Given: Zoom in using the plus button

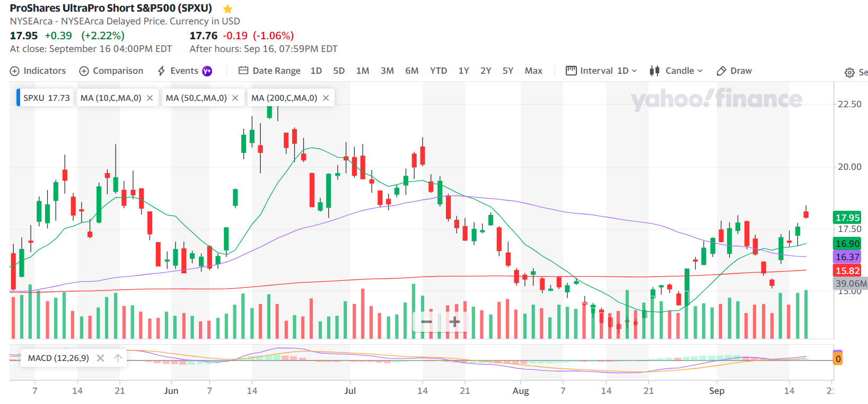Looking at the screenshot, I should click(x=454, y=322).
